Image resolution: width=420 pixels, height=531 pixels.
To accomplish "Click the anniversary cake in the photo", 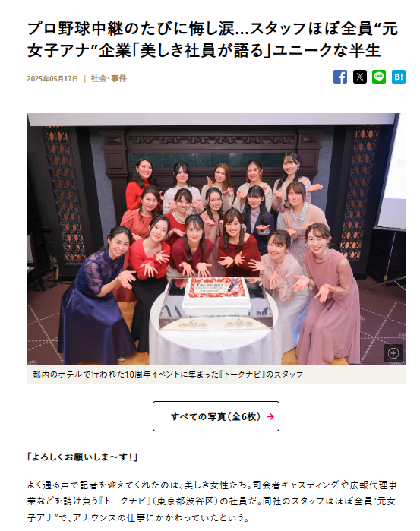I will [216, 293].
